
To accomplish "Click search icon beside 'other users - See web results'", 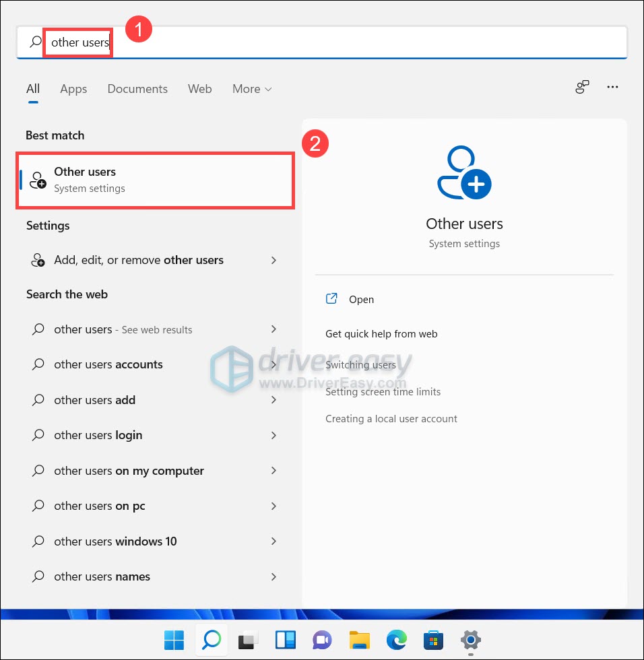I will coord(38,329).
